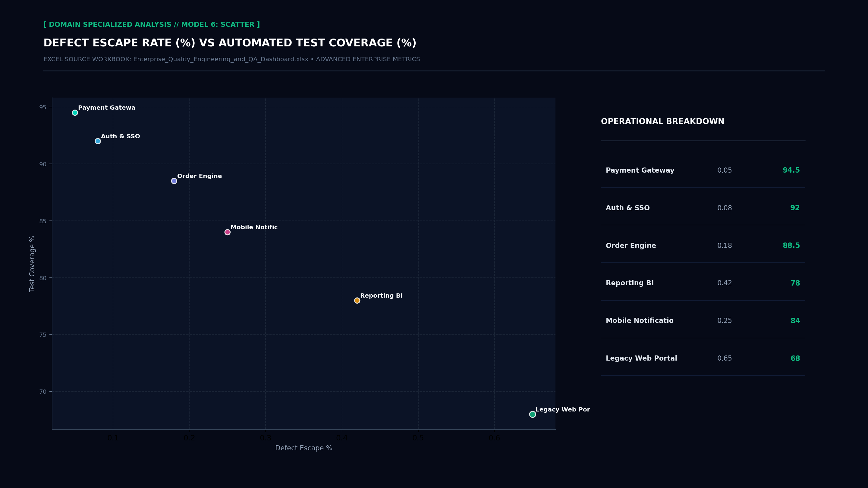The width and height of the screenshot is (868, 488).
Task: Select the green 68 coverage value
Action: [x=795, y=358]
